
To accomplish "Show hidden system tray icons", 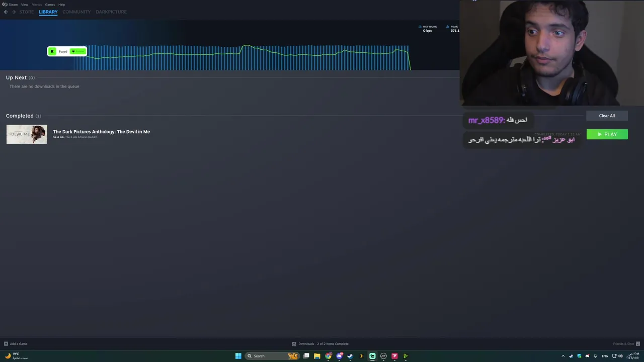I will pos(563,356).
